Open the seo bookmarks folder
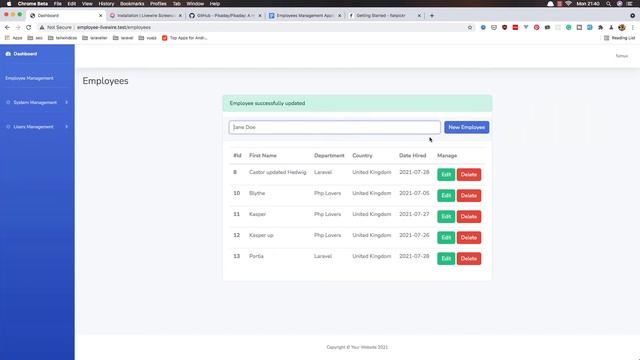The image size is (640, 360). (35, 38)
